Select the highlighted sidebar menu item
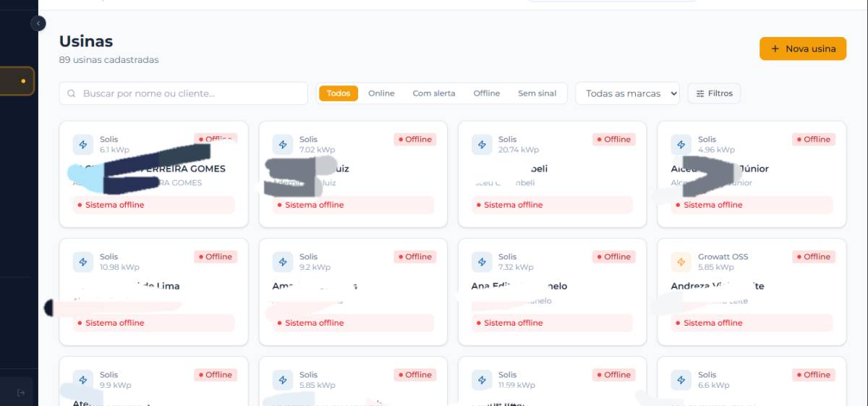868x406 pixels. click(x=17, y=81)
